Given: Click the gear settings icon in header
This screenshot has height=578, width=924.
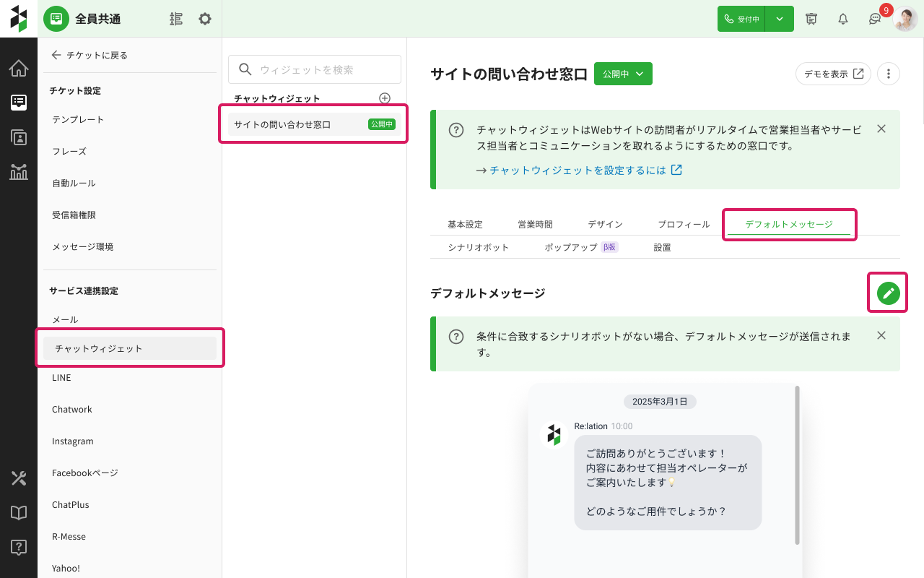Looking at the screenshot, I should coord(205,19).
